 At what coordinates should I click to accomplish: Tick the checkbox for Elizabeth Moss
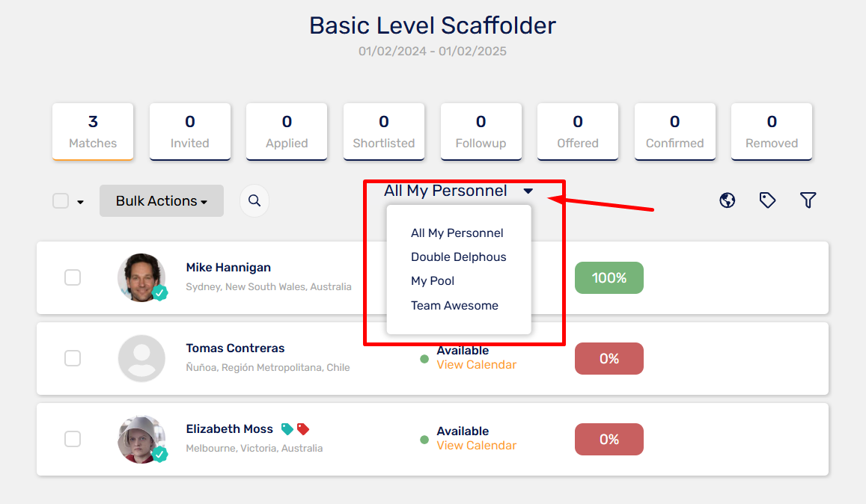click(73, 439)
